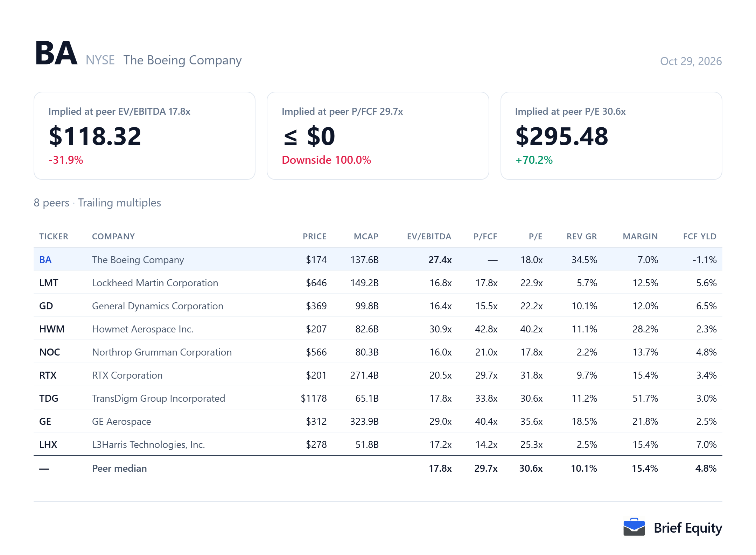Click the MCAP column header
The width and height of the screenshot is (756, 555).
(x=366, y=237)
